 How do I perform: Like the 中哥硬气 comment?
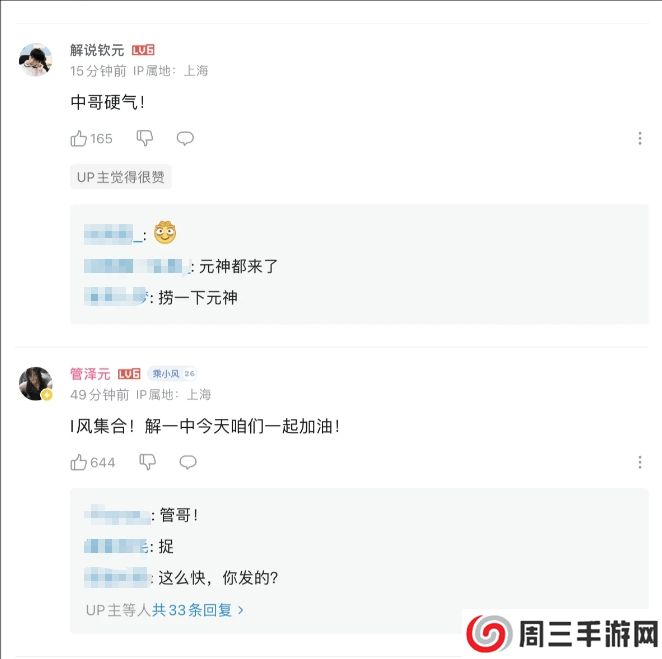click(x=79, y=138)
